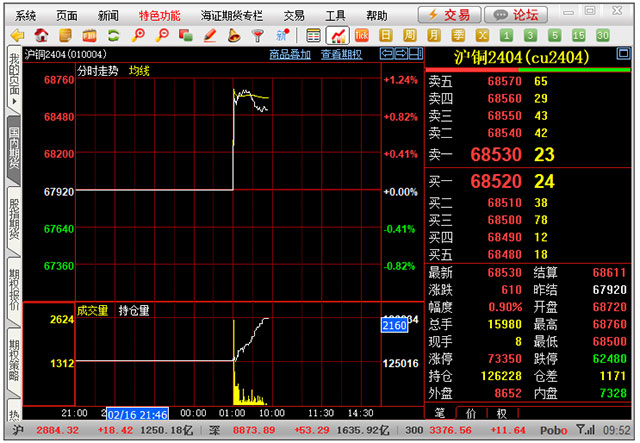Open the yellow notebook toolbar icon

[x=65, y=36]
